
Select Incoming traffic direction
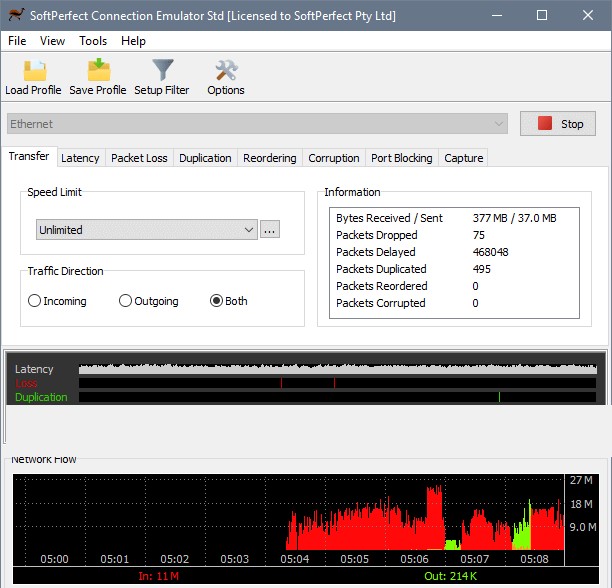(x=57, y=301)
